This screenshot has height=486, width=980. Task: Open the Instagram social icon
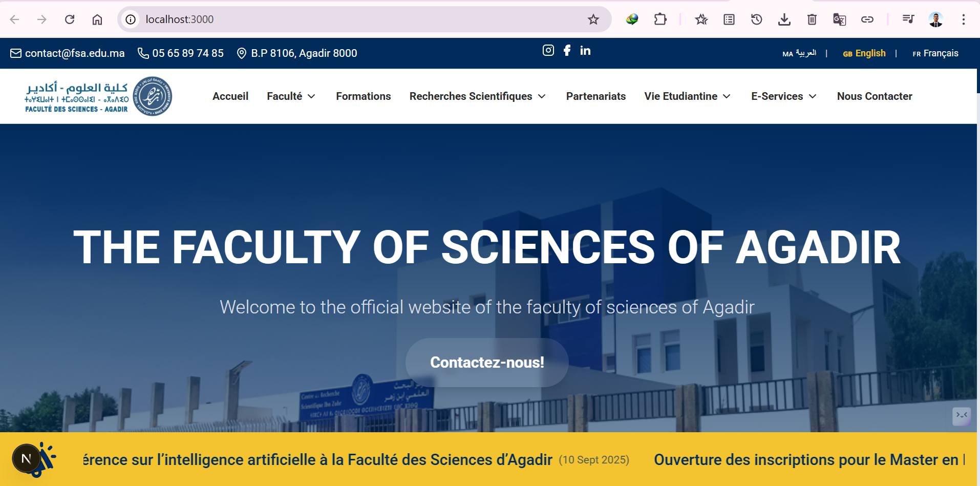click(x=548, y=50)
